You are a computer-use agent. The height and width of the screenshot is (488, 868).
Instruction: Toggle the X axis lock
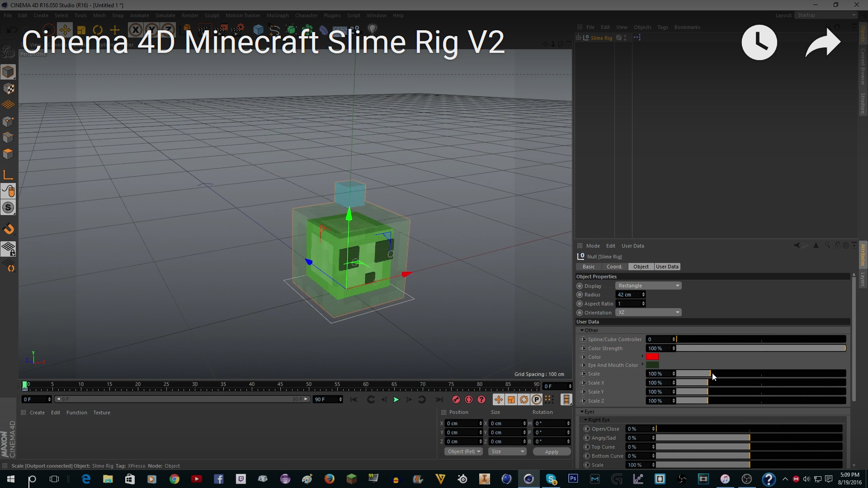(135, 30)
